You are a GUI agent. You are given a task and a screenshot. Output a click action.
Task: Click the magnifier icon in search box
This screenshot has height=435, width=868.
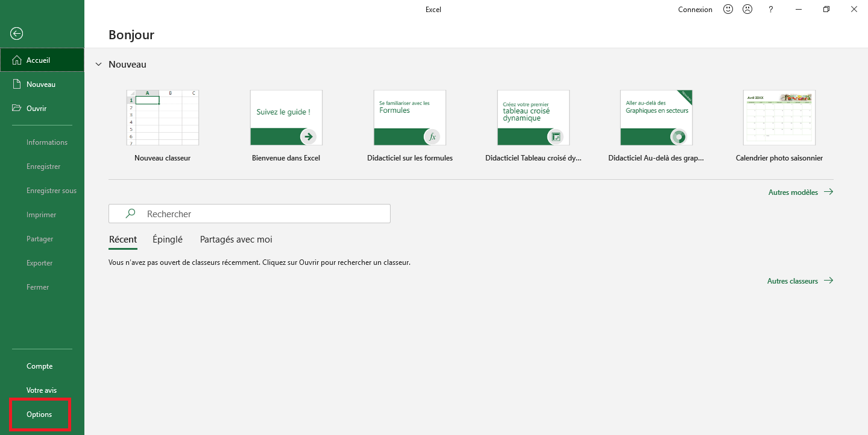[130, 214]
